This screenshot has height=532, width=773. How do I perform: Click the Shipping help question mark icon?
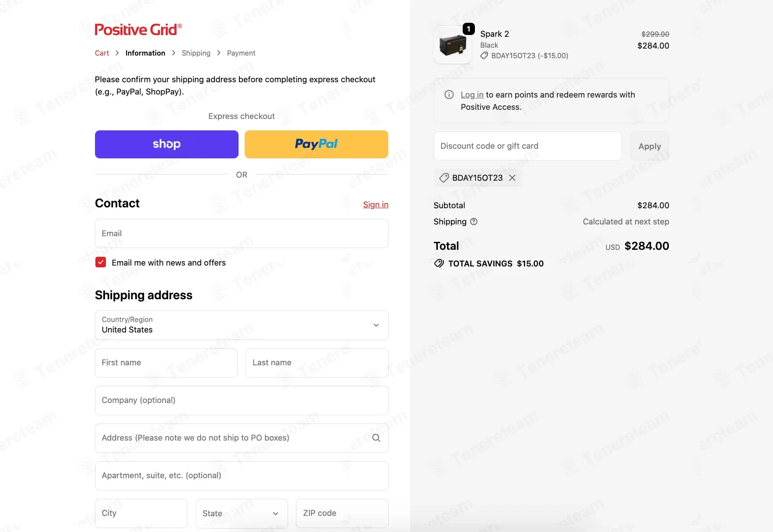(x=474, y=222)
